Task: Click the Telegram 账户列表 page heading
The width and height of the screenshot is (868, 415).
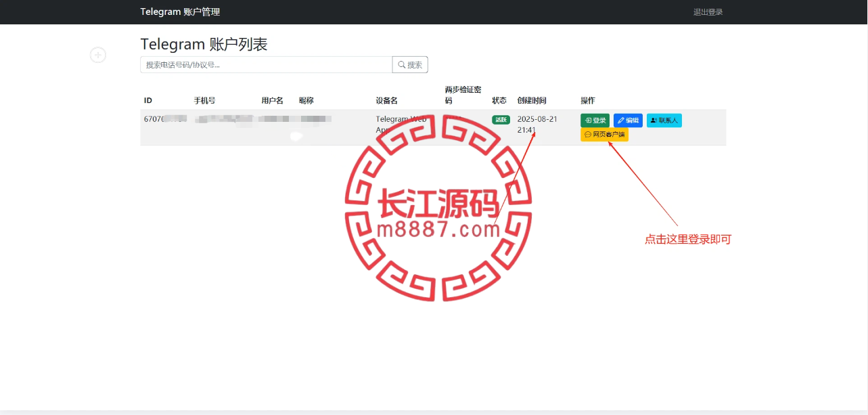Action: point(204,44)
